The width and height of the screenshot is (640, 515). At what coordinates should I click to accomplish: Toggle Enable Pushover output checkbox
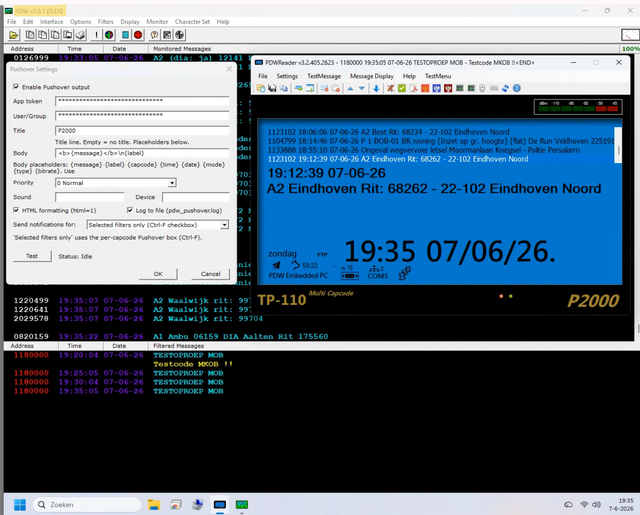pyautogui.click(x=16, y=87)
